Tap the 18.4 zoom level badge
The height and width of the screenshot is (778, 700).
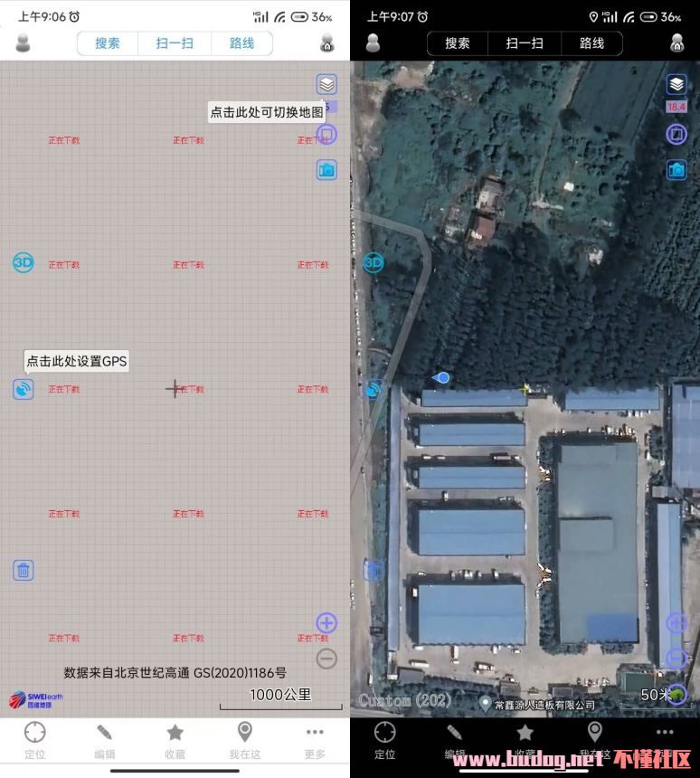coord(676,107)
